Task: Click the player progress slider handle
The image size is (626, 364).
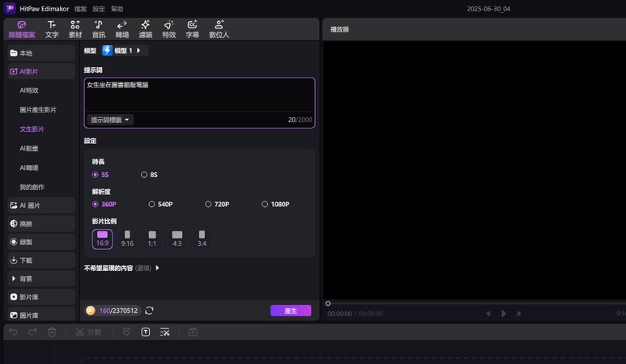Action: [328, 303]
